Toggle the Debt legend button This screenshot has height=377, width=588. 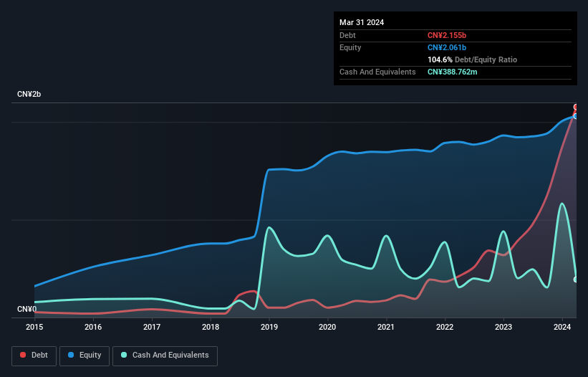(x=34, y=355)
